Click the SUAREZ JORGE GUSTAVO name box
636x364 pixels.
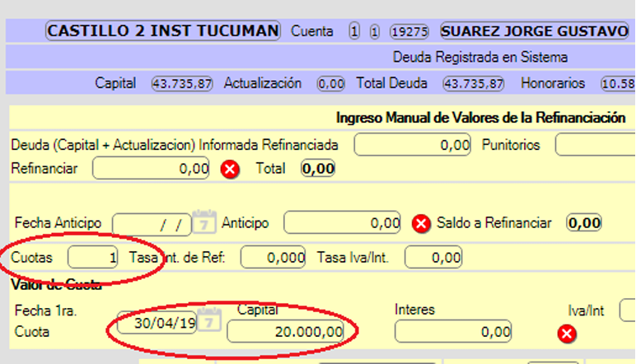[535, 31]
